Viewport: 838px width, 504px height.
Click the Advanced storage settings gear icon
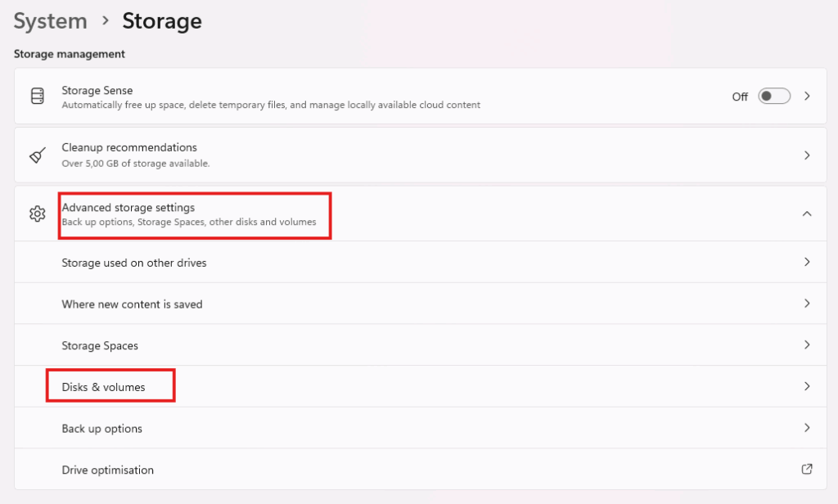(38, 214)
